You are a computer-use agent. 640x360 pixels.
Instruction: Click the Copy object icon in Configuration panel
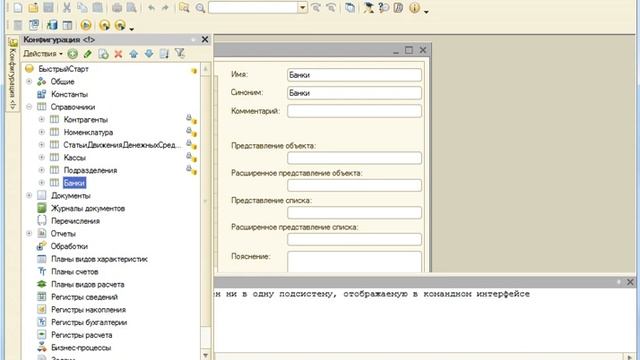click(103, 53)
